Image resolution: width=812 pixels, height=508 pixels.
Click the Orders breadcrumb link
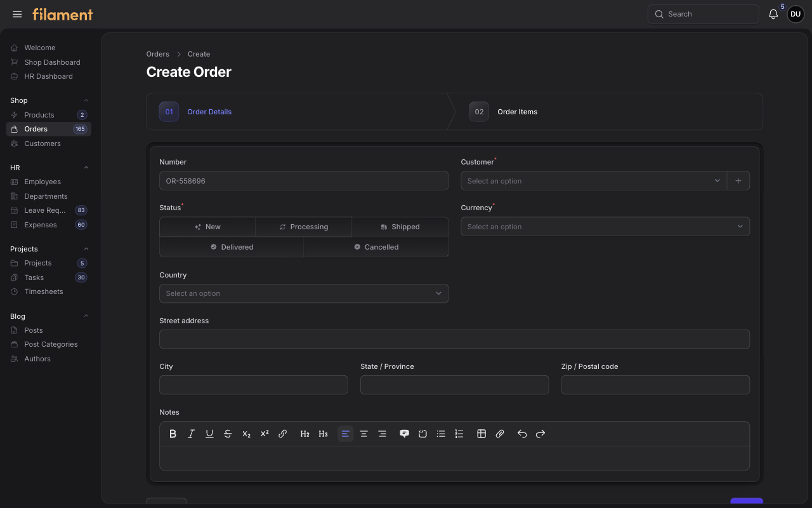pyautogui.click(x=158, y=54)
